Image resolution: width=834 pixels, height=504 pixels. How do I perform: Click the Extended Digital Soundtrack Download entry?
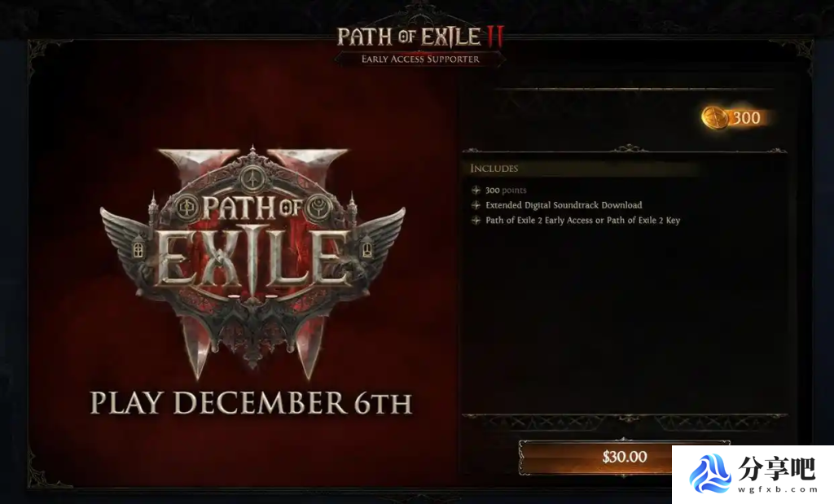(564, 204)
